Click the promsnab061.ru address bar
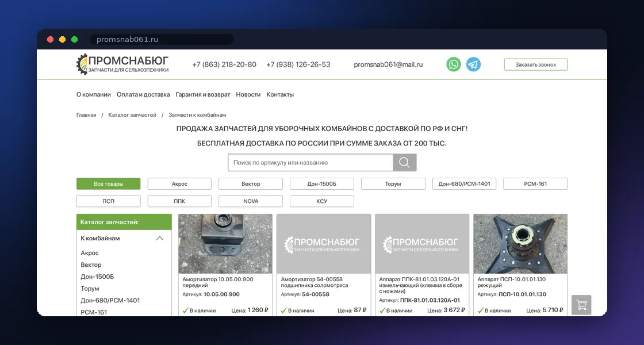Screen dimensions: 644x345 point(162,40)
